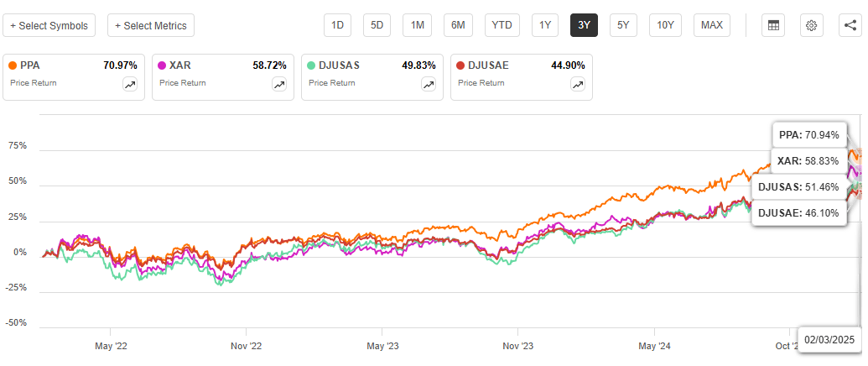Image resolution: width=868 pixels, height=366 pixels.
Task: Click Price Return under DJUSAS
Action: pyautogui.click(x=332, y=83)
